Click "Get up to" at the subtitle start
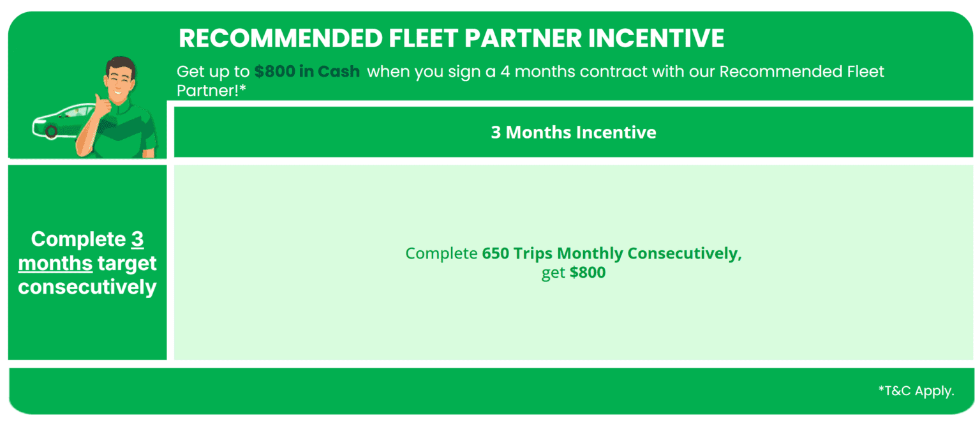This screenshot has width=980, height=422. click(213, 72)
